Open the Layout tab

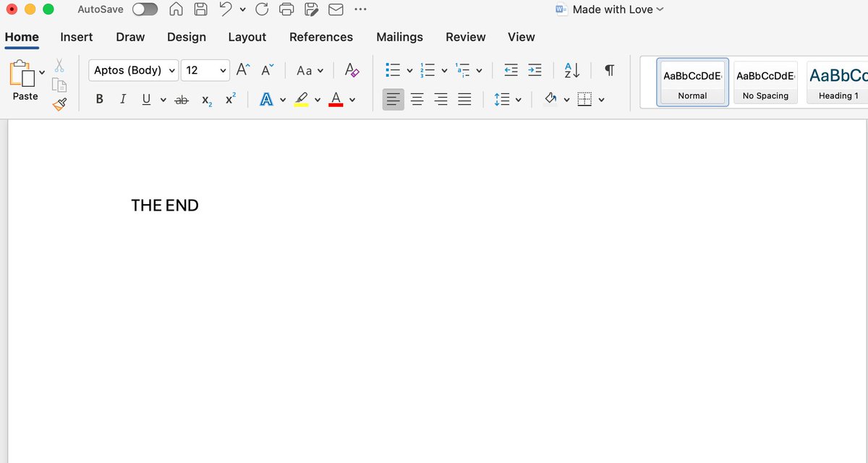click(x=247, y=37)
